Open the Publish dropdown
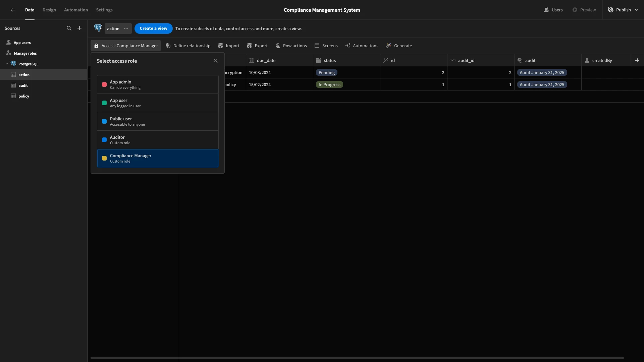Screen dimensions: 644x362 pos(623,10)
